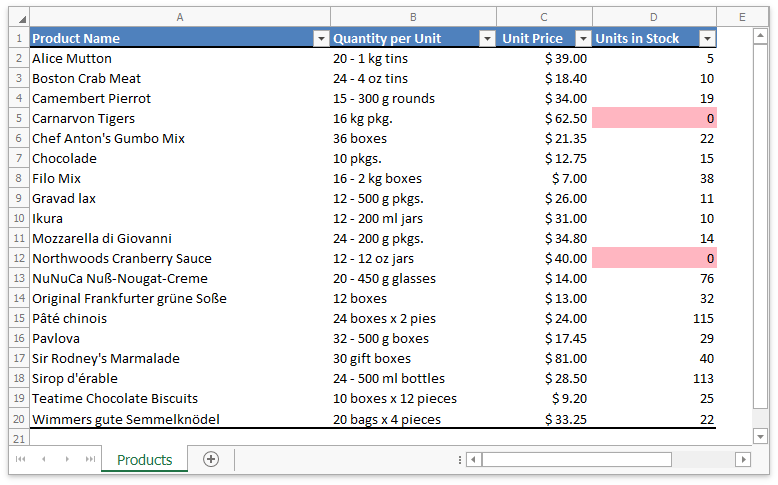
Task: Select NuNuCa Nuß-Nougat-Creme cell
Action: coord(180,278)
